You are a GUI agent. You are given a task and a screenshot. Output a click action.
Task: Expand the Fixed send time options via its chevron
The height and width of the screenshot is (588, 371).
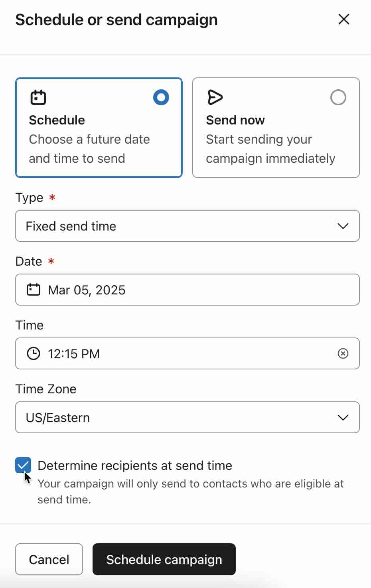(342, 226)
